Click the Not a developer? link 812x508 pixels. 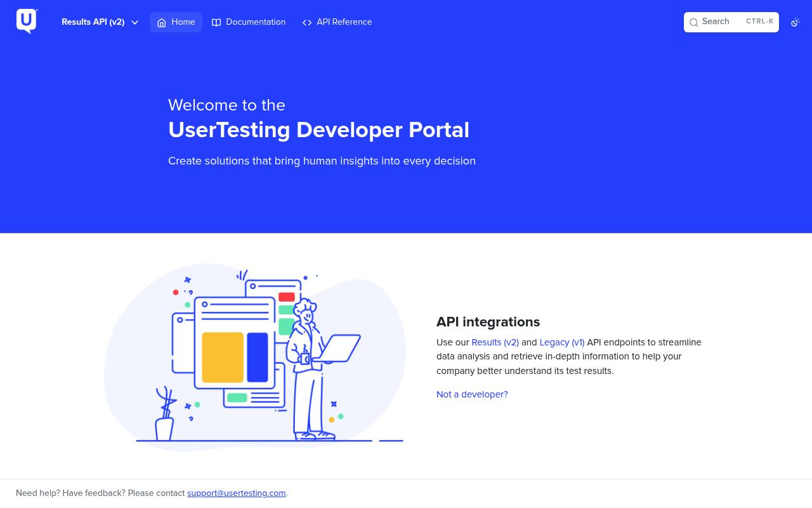[x=472, y=394]
